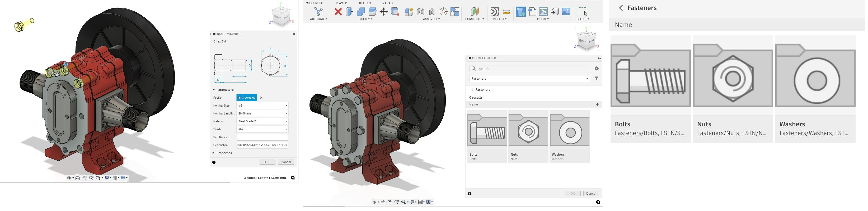
Task: Switch to the Plastic tab
Action: 341,3
